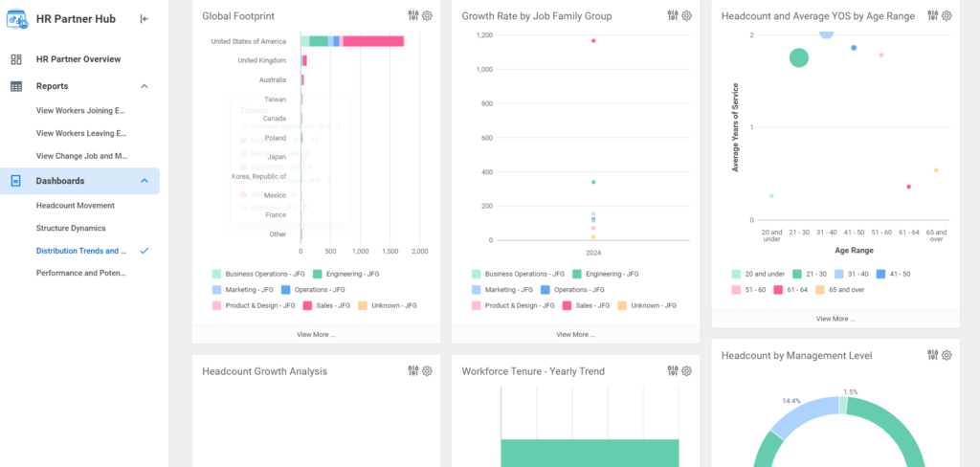The width and height of the screenshot is (980, 467).
Task: Toggle Operations - JFG legend in Global Footprint
Action: (x=313, y=290)
